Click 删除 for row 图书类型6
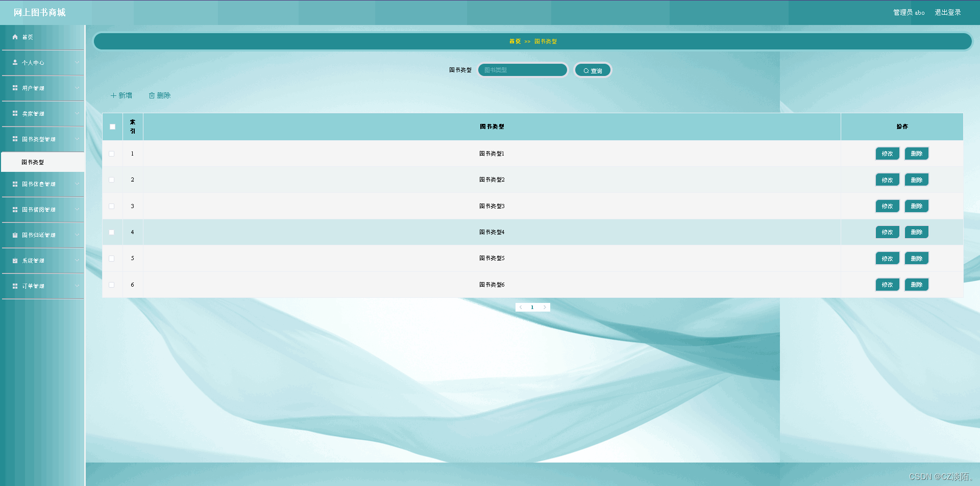 [x=916, y=285]
